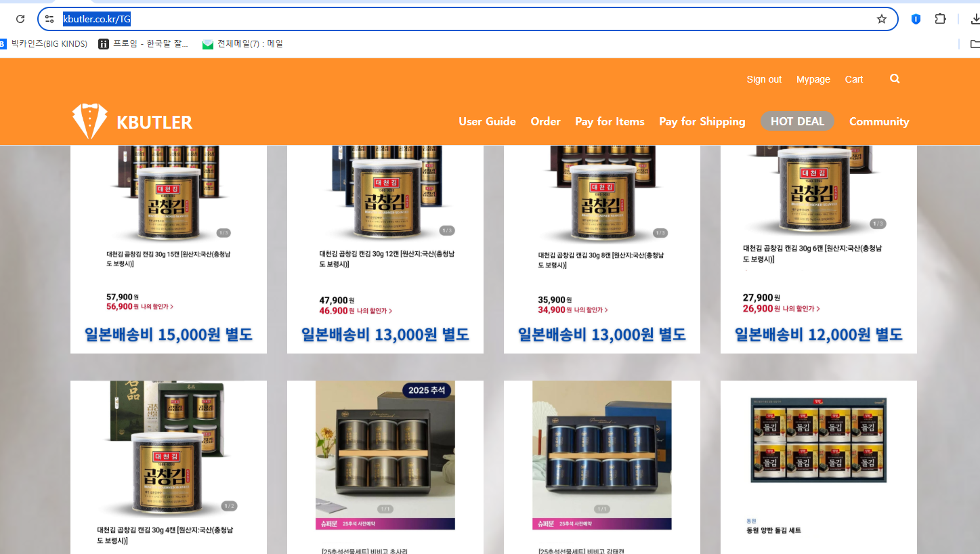Click the HOT DEAL button
This screenshot has width=980, height=554.
797,121
